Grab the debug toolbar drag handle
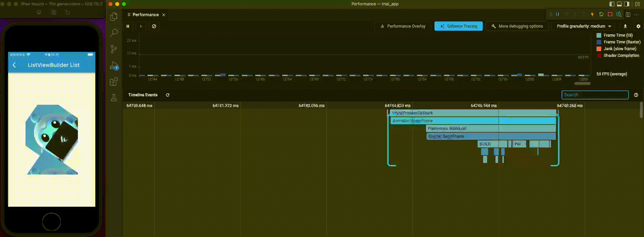This screenshot has width=644, height=237. coord(551,14)
